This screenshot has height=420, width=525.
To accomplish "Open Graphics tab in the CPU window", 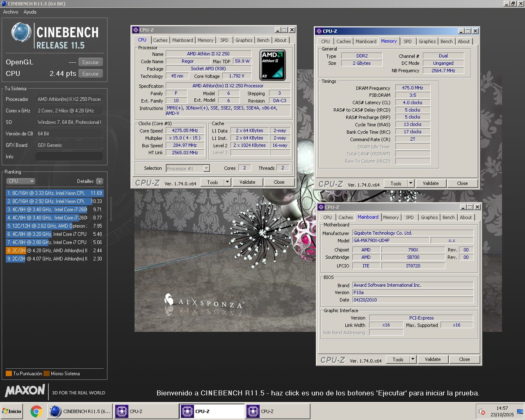I will coord(244,40).
